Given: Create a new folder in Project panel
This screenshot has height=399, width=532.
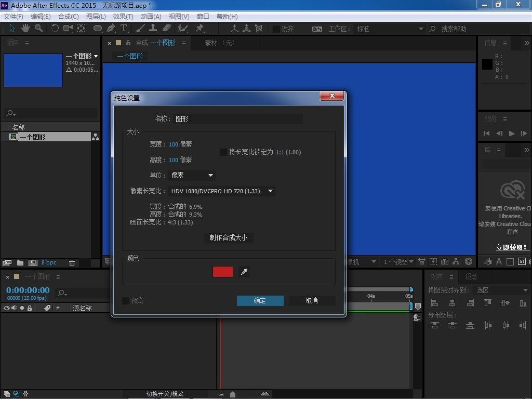Looking at the screenshot, I should click(20, 262).
